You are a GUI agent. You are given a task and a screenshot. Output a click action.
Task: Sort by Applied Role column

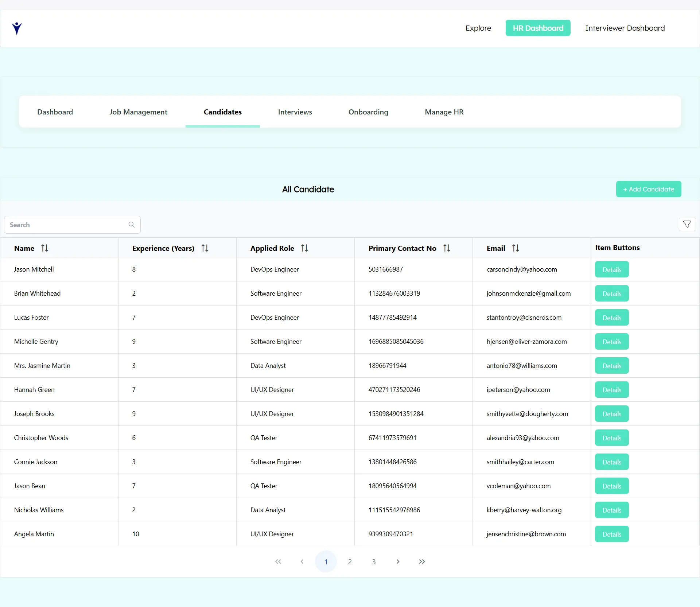coord(304,248)
